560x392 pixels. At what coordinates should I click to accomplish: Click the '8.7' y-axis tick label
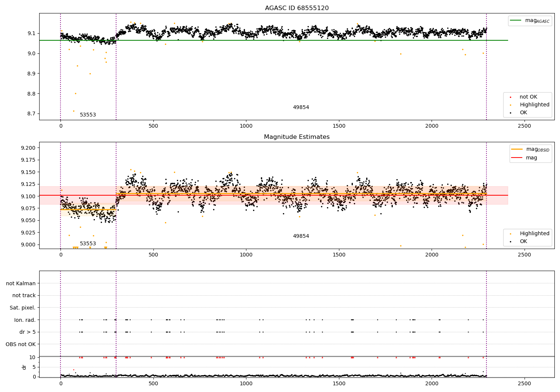coord(32,114)
